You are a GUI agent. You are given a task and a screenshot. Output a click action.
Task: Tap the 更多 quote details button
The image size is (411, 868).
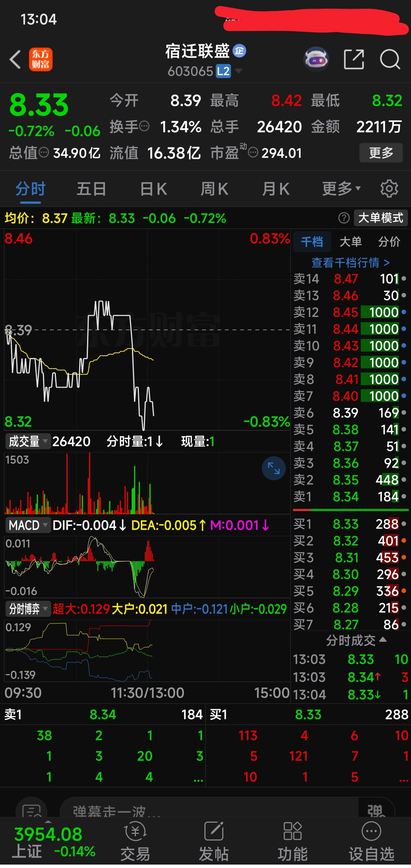point(381,153)
